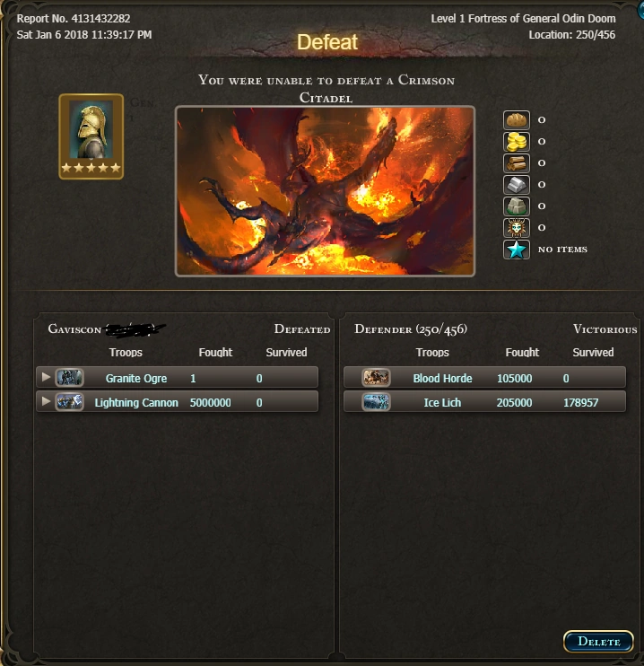Click the stone resource icon

(517, 206)
